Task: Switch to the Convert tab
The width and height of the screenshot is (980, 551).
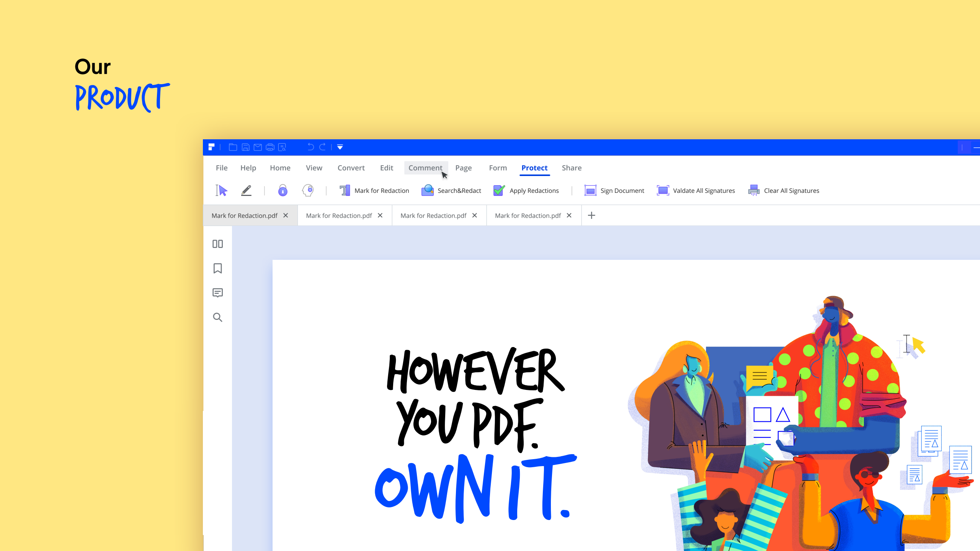Action: click(351, 168)
